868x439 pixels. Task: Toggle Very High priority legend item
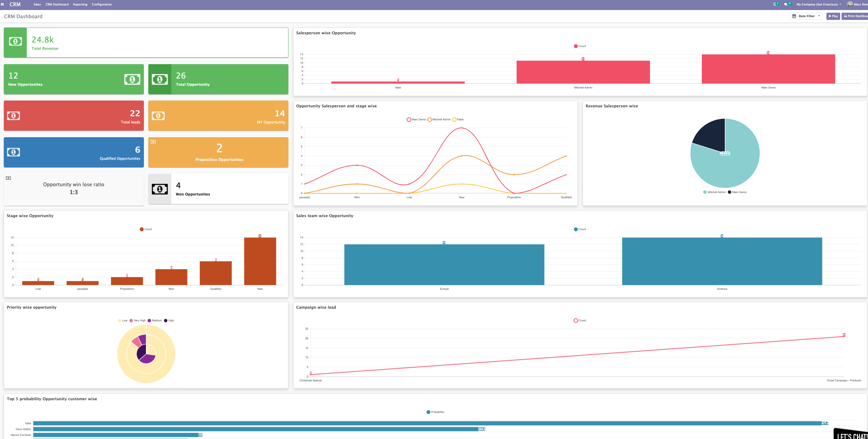click(x=137, y=321)
